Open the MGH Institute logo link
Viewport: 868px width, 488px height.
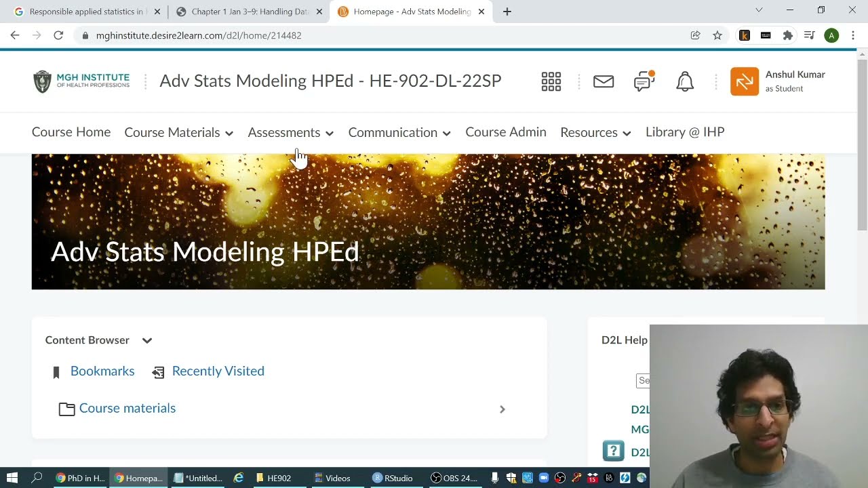click(81, 81)
